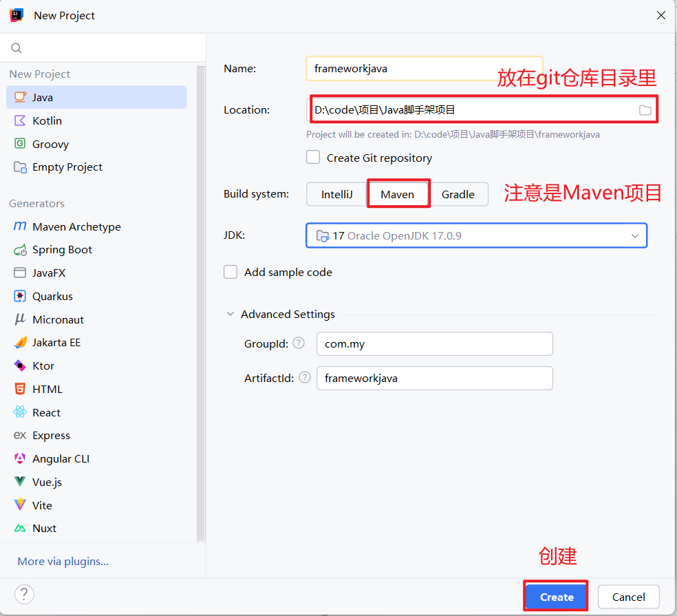Browse location with folder icon
Viewport: 677px width, 616px height.
pos(645,110)
